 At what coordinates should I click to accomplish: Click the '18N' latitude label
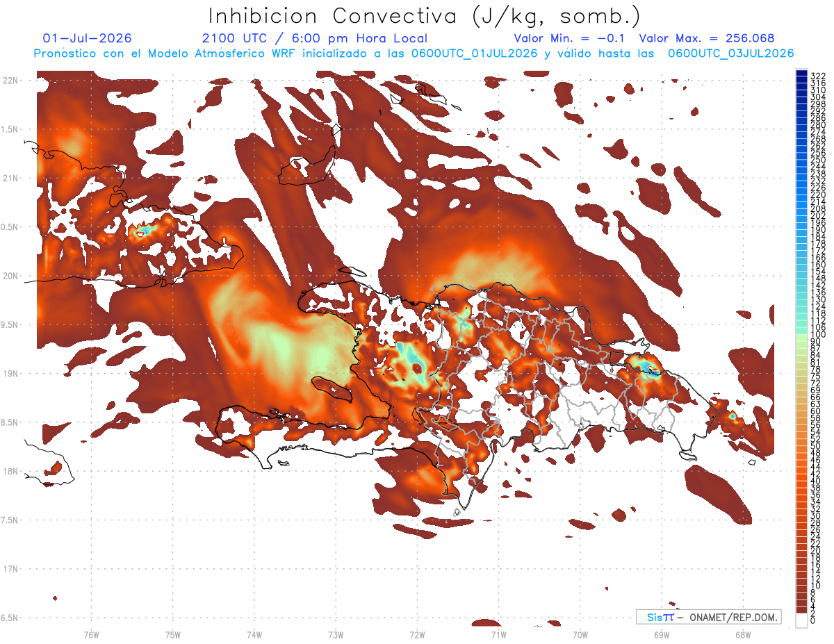click(x=10, y=472)
